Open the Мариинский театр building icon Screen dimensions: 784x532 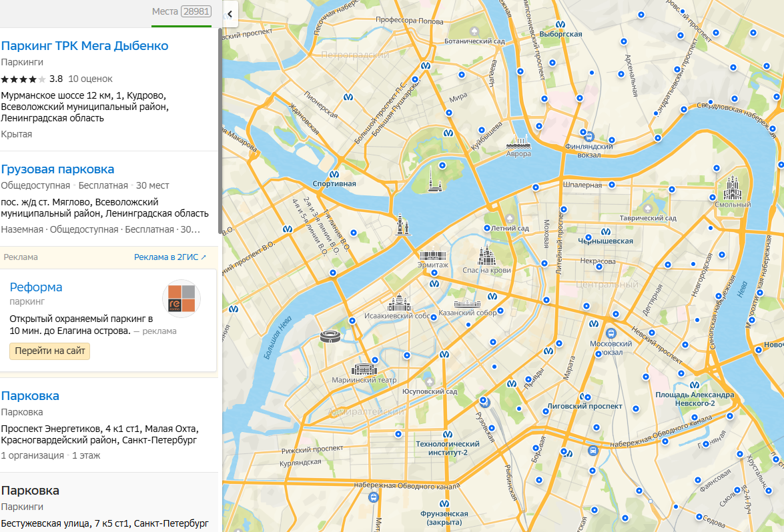[364, 369]
